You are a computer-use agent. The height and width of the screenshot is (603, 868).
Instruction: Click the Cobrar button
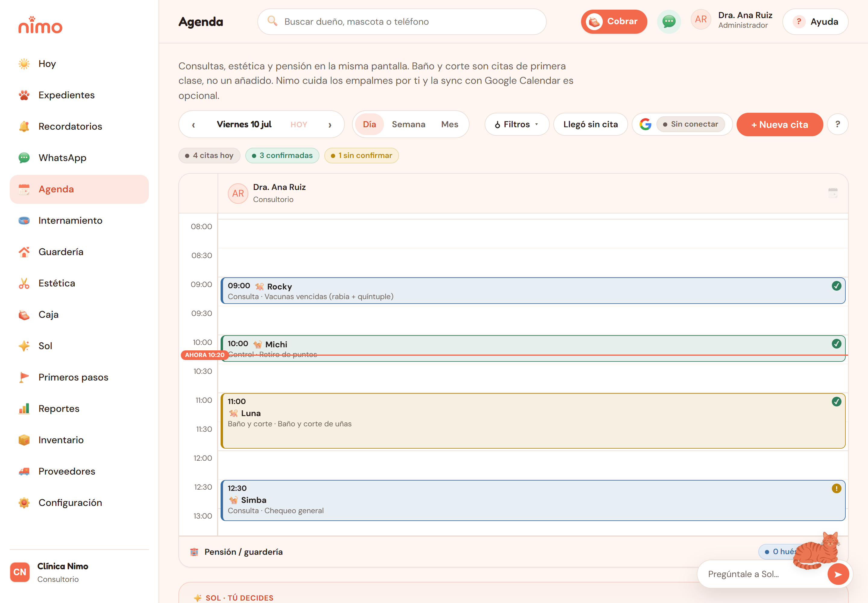(614, 21)
